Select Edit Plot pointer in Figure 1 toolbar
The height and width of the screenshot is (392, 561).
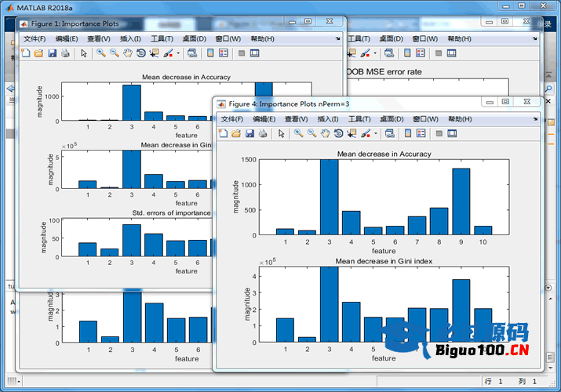click(x=84, y=53)
